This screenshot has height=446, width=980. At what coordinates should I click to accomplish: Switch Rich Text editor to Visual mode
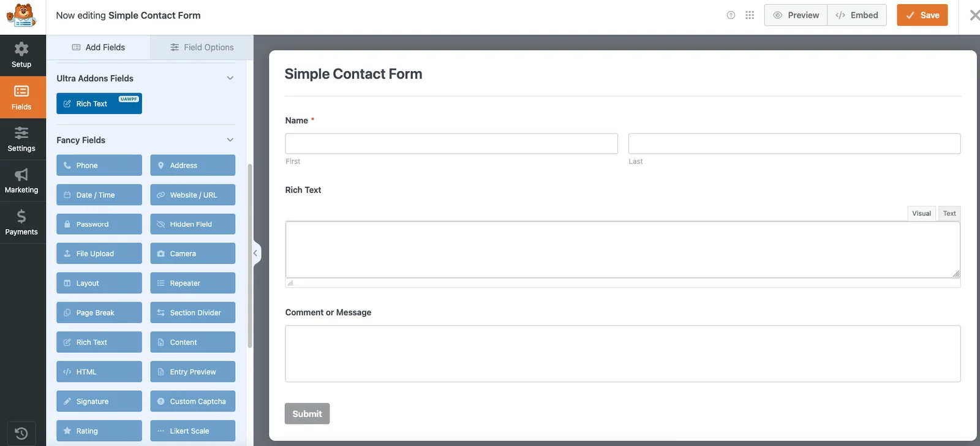coord(921,213)
